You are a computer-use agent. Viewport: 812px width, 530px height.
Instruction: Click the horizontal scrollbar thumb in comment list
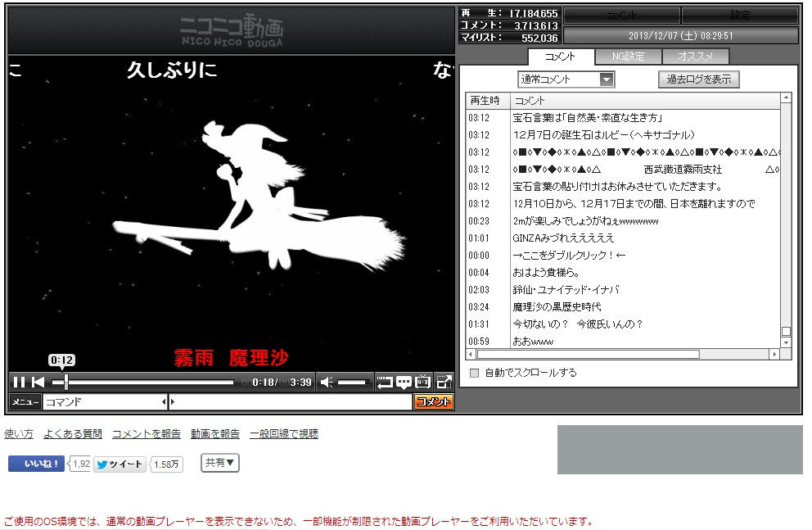point(589,355)
